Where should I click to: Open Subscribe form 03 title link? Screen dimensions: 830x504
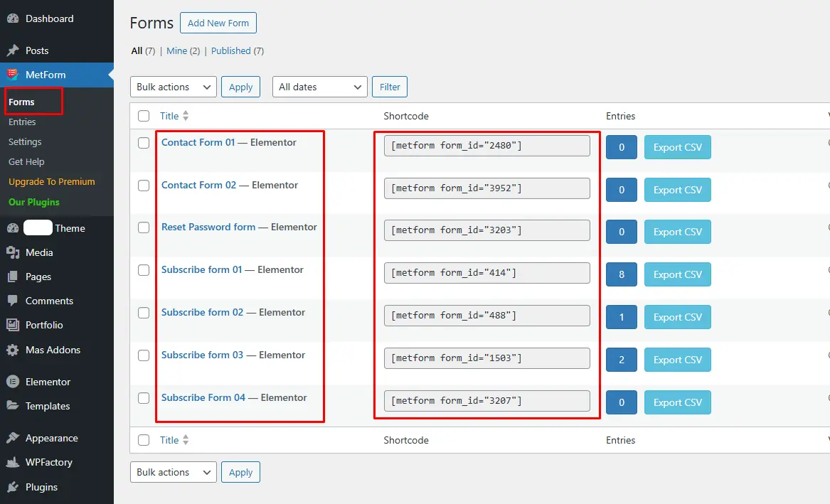click(202, 355)
